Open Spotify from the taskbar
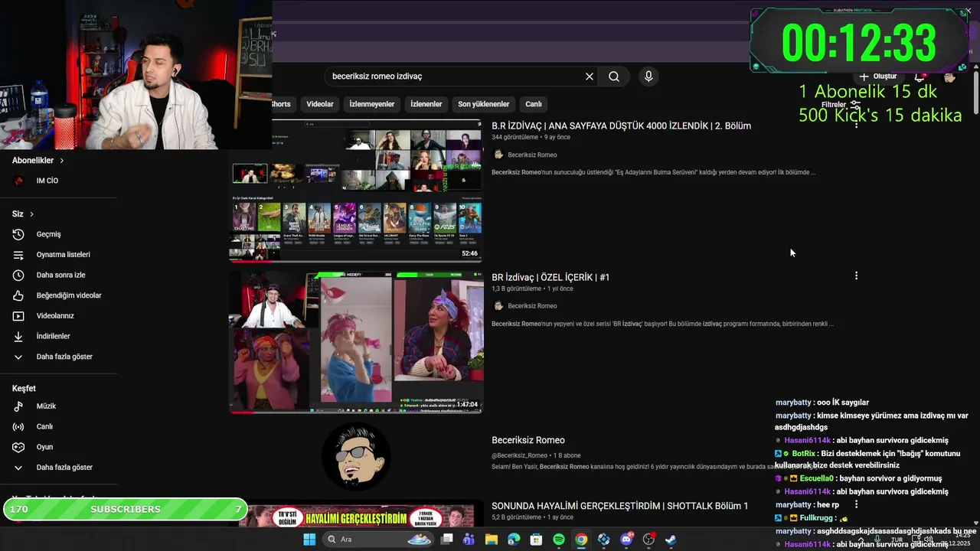Viewport: 980px width, 551px height. (559, 540)
